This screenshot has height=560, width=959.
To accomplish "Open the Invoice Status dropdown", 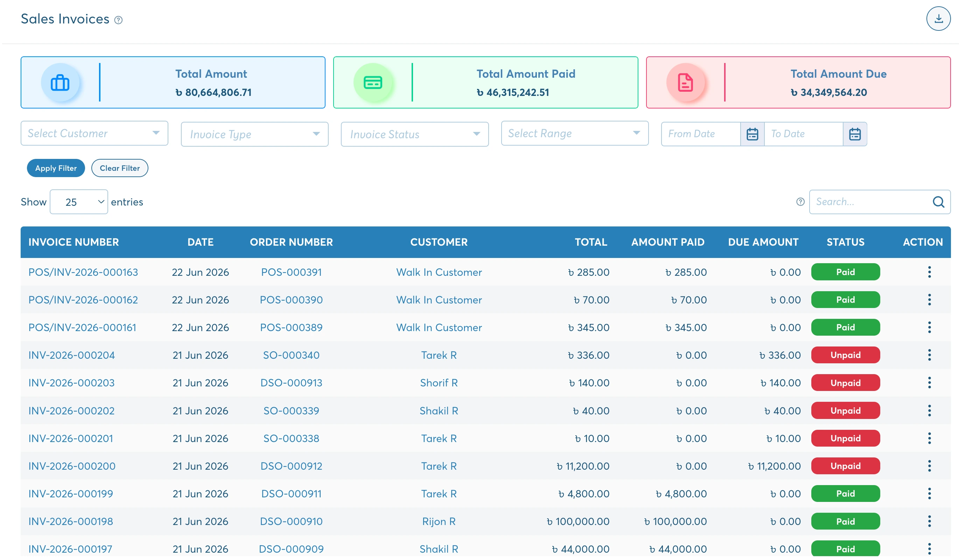I will click(x=414, y=134).
